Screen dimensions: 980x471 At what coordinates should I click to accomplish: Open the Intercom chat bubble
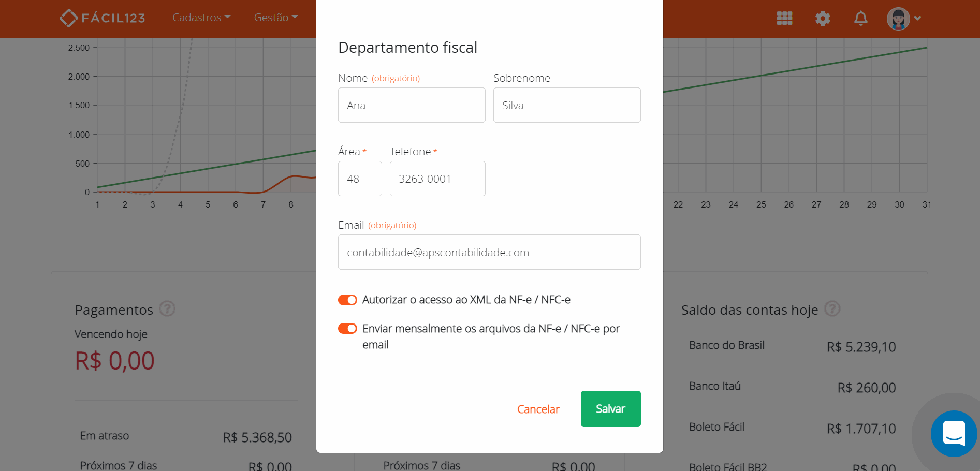pos(954,434)
